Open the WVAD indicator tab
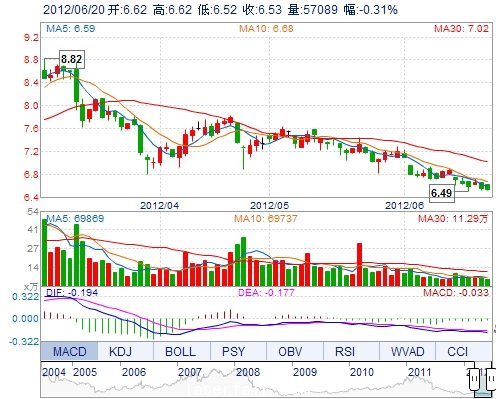This screenshot has height=399, width=496. [407, 351]
